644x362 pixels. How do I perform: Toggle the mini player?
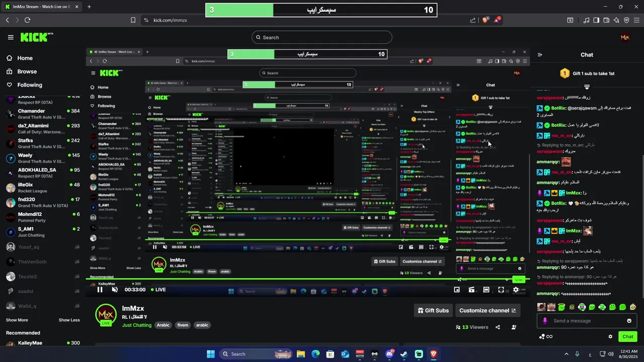(x=457, y=290)
